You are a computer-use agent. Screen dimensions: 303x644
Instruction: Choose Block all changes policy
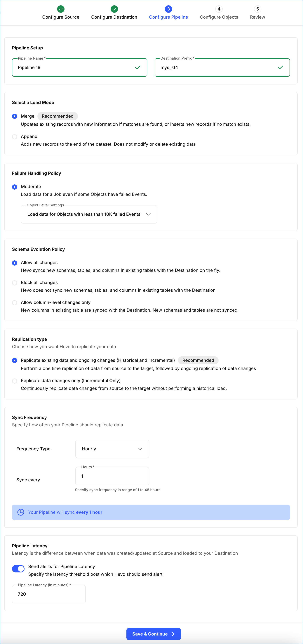point(15,283)
